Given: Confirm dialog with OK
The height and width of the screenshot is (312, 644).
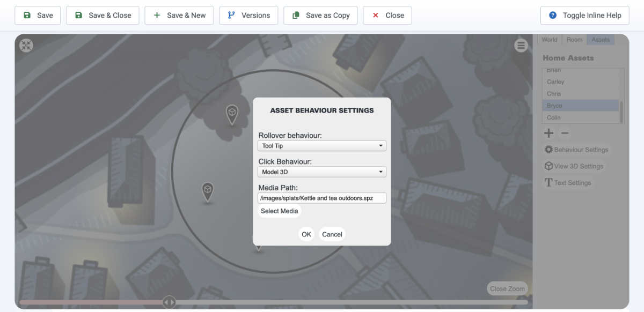Looking at the screenshot, I should click(x=306, y=234).
